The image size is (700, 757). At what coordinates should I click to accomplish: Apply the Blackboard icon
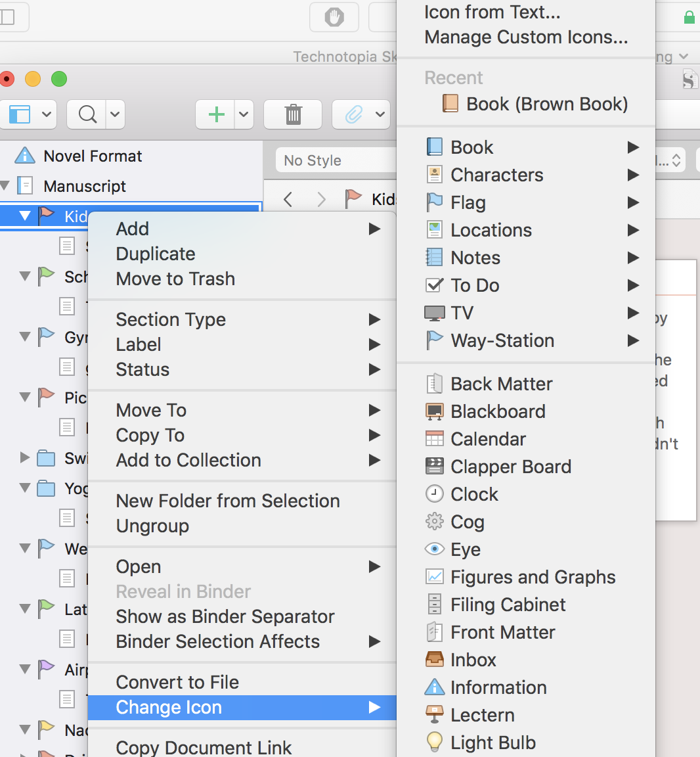[x=526, y=411]
